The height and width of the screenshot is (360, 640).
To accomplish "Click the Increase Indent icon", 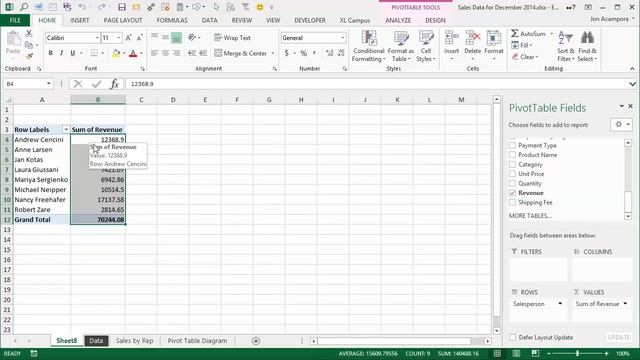I will (203, 53).
